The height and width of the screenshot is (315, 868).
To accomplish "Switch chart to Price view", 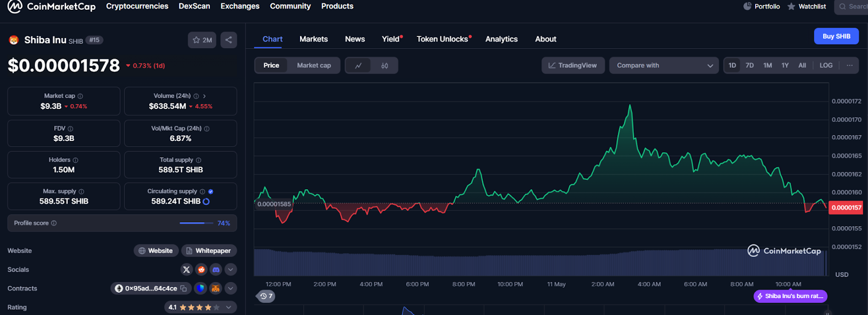I will 271,66.
